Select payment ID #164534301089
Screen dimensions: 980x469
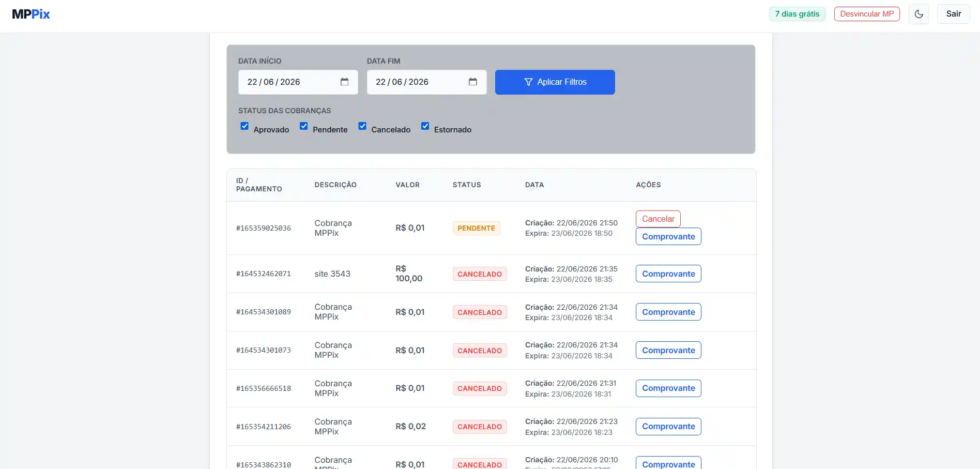click(264, 312)
